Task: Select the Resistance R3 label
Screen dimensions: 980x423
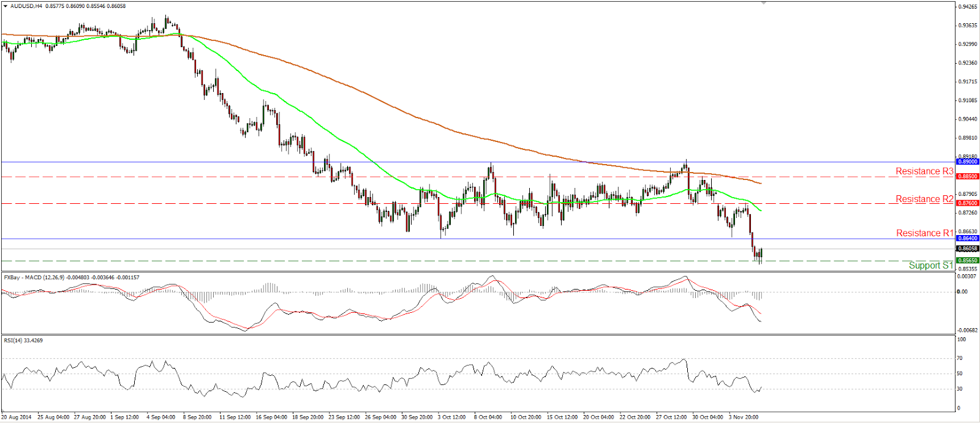Action: [924, 171]
